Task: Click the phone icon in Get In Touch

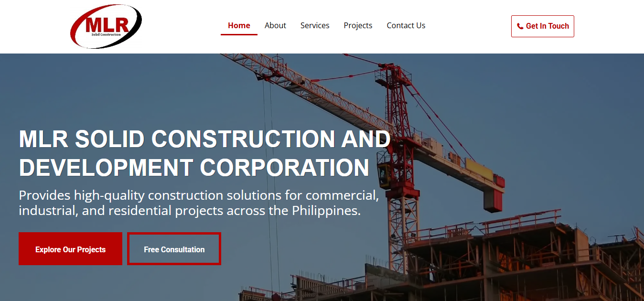Action: pyautogui.click(x=520, y=27)
